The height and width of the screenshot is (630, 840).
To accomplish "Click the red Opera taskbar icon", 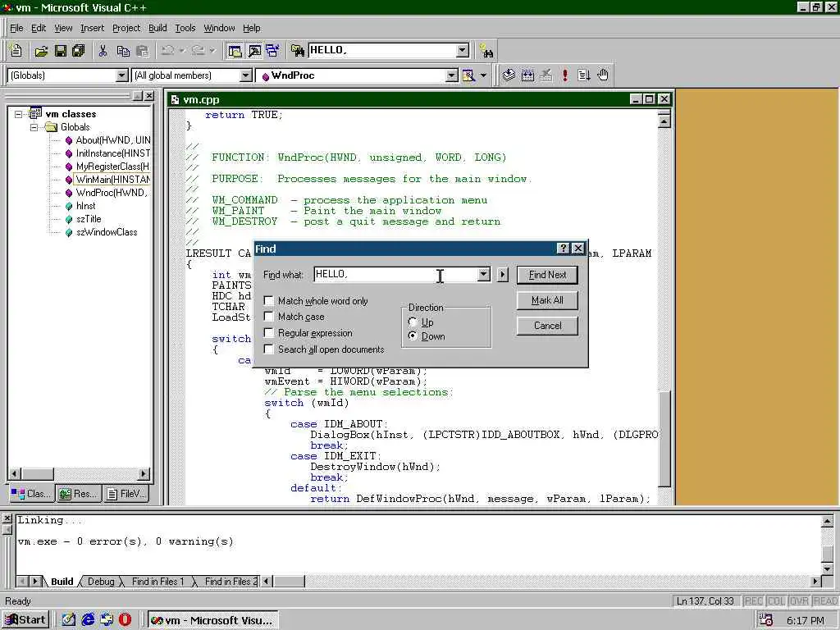I will [125, 620].
